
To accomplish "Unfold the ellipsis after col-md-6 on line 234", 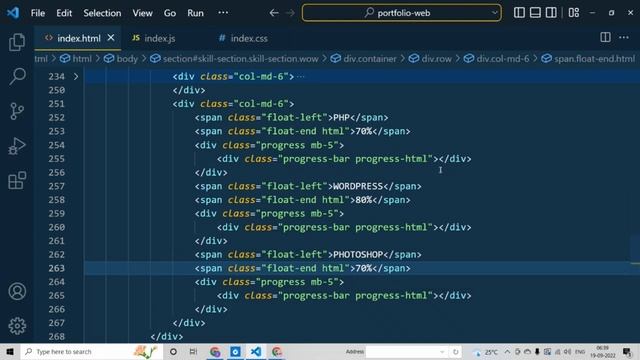I will pyautogui.click(x=301, y=76).
